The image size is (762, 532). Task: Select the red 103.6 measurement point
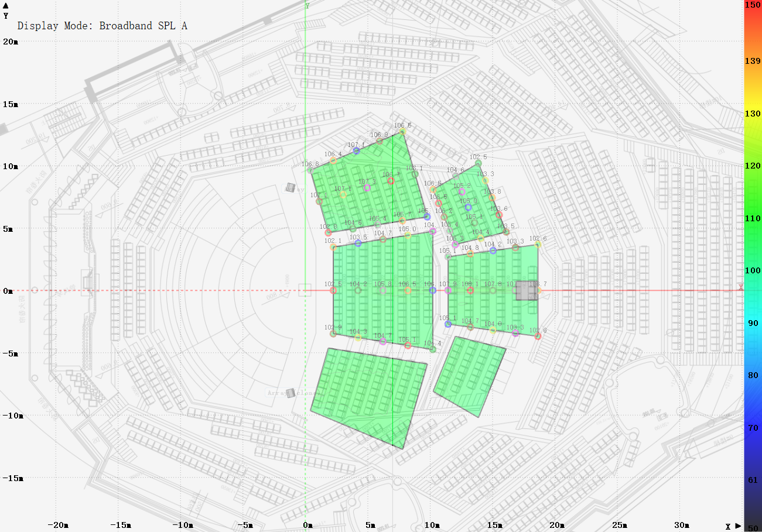pyautogui.click(x=499, y=215)
